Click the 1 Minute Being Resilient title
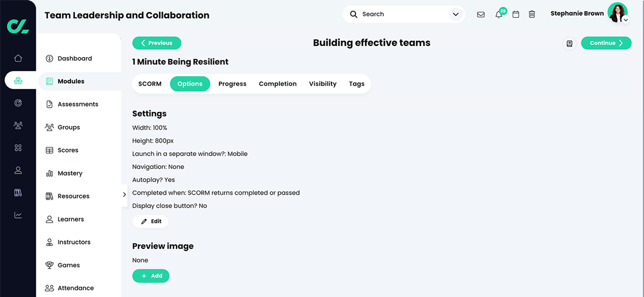 [181, 62]
